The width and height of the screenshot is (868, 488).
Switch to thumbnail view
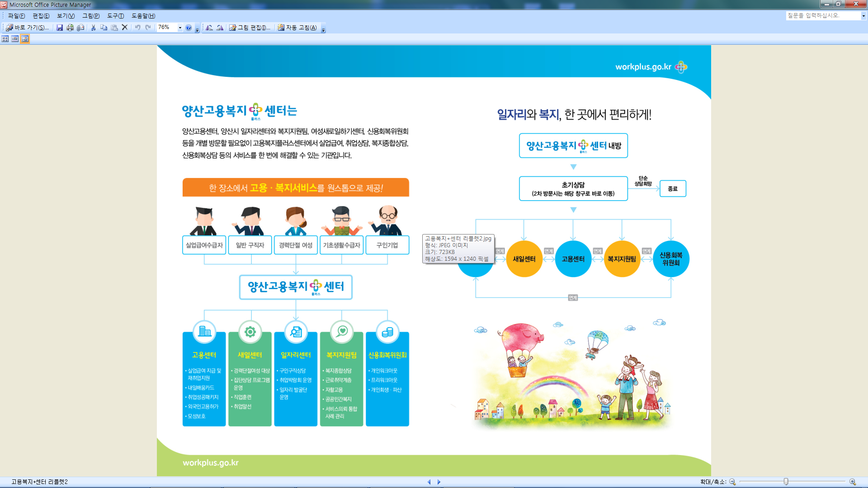[5, 39]
